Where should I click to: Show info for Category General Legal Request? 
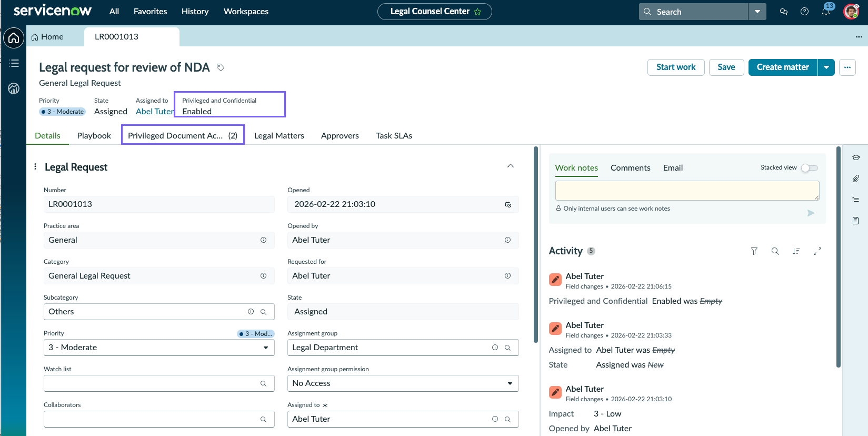click(x=263, y=276)
